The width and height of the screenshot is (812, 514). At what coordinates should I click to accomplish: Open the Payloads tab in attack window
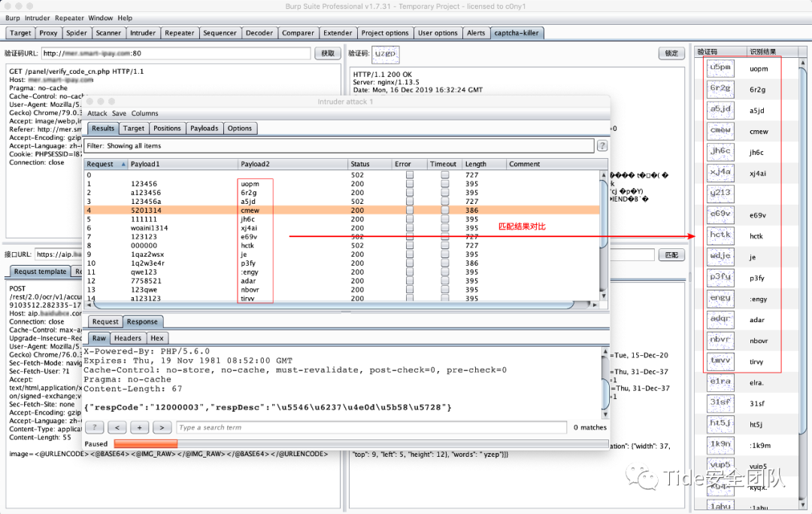(x=204, y=129)
